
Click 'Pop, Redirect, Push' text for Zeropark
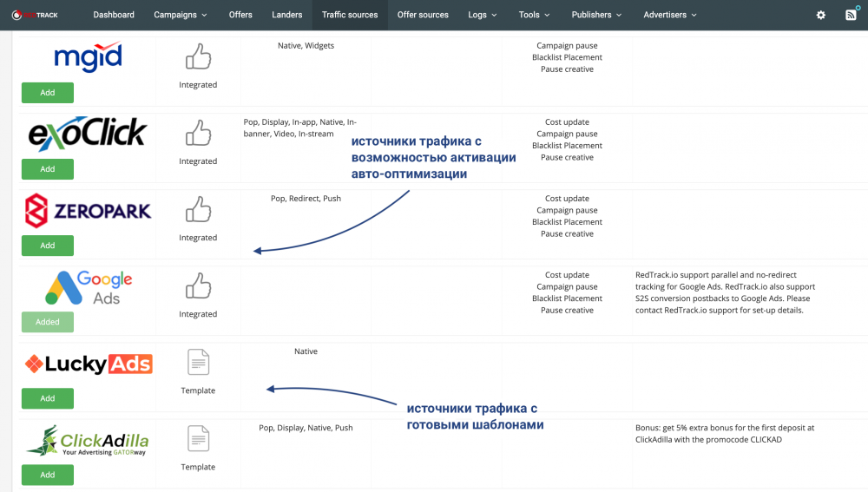[306, 198]
